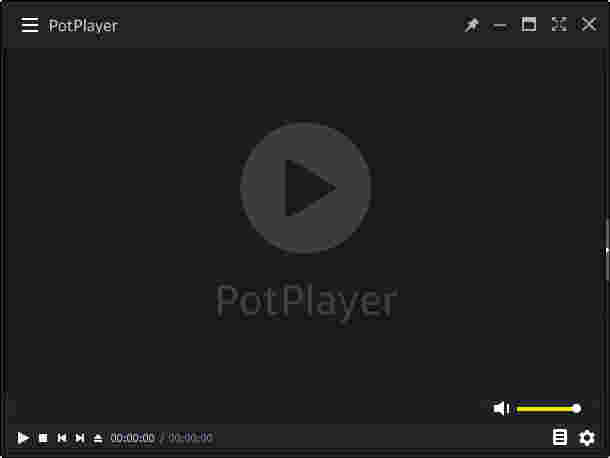This screenshot has width=610, height=458.
Task: Click the PotPlayer title menu text
Action: pos(83,26)
